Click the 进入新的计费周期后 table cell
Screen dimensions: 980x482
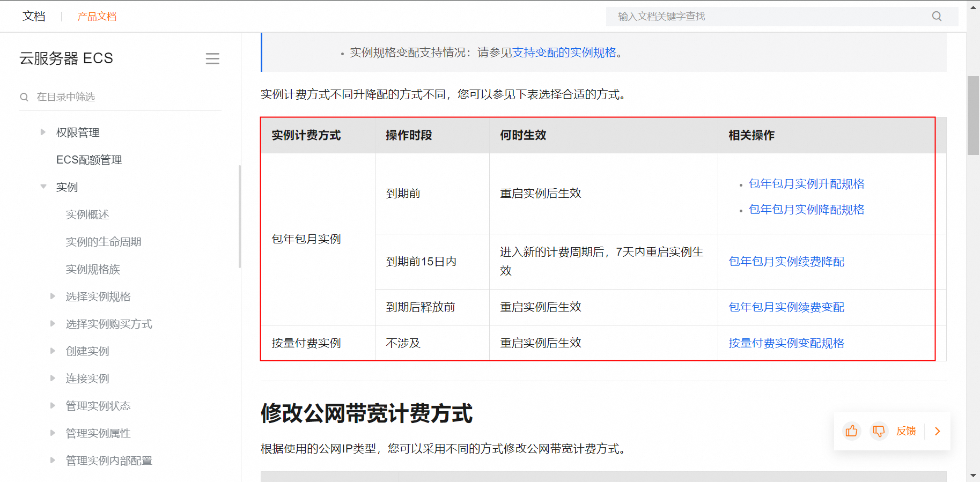pos(603,262)
